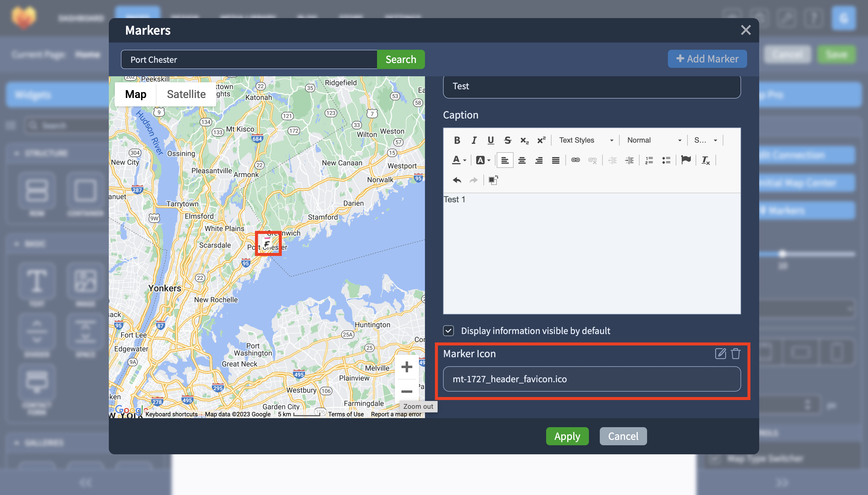The height and width of the screenshot is (495, 868).
Task: Insert a link in caption
Action: pyautogui.click(x=575, y=160)
